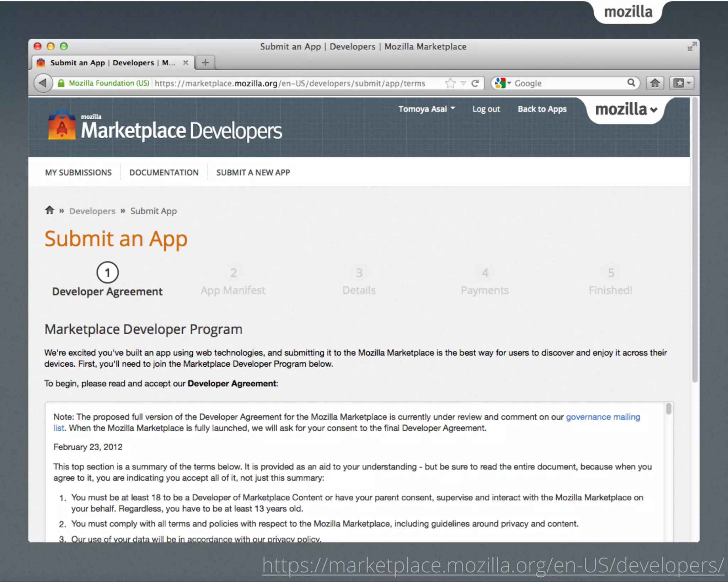Click the browser back arrow button
The width and height of the screenshot is (728, 582).
(43, 83)
